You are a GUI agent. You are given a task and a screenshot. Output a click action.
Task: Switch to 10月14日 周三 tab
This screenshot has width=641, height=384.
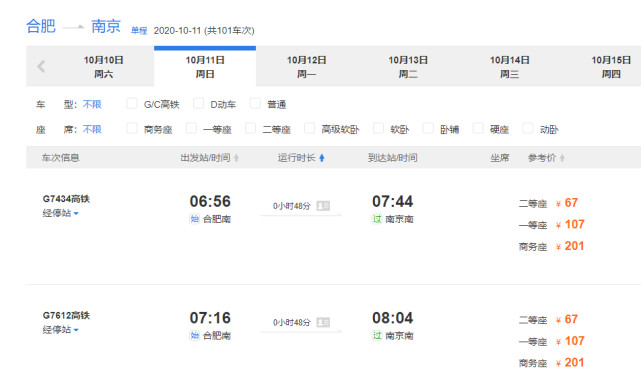pyautogui.click(x=510, y=67)
